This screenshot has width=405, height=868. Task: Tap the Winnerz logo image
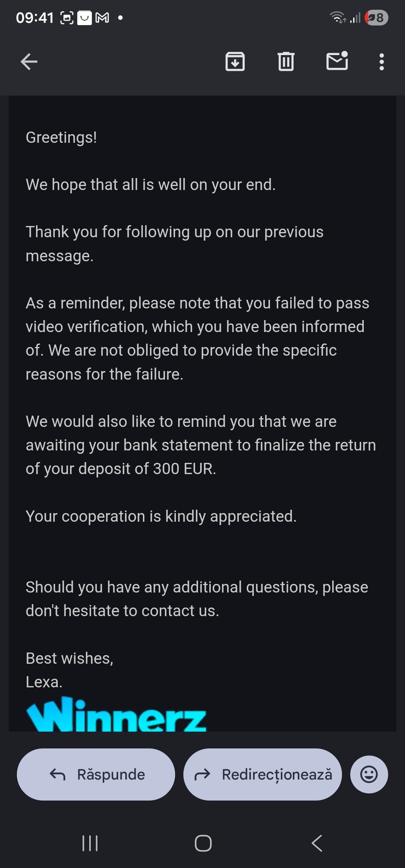[x=116, y=714]
